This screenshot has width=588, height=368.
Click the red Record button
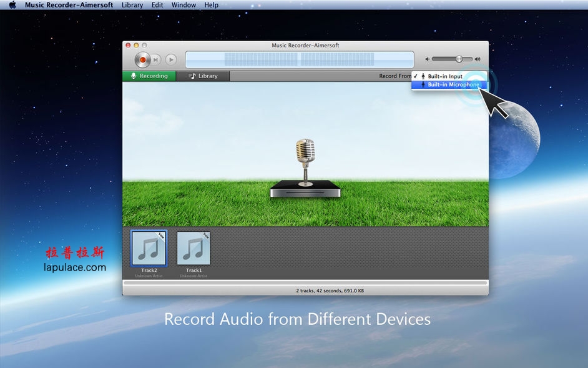click(142, 60)
